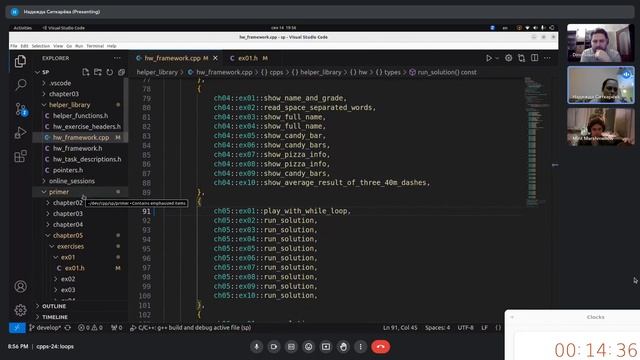The height and width of the screenshot is (360, 640).
Task: Click Ln 91, Col 45 in status bar
Action: 400,328
